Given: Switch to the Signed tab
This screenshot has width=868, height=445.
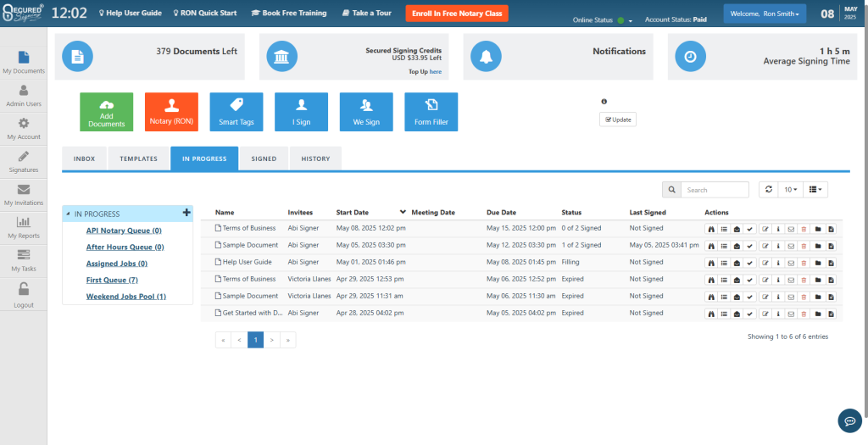Looking at the screenshot, I should [264, 159].
